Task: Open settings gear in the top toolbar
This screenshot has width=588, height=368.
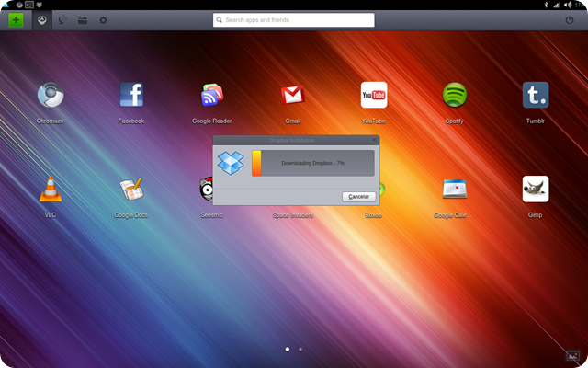Action: 103,20
